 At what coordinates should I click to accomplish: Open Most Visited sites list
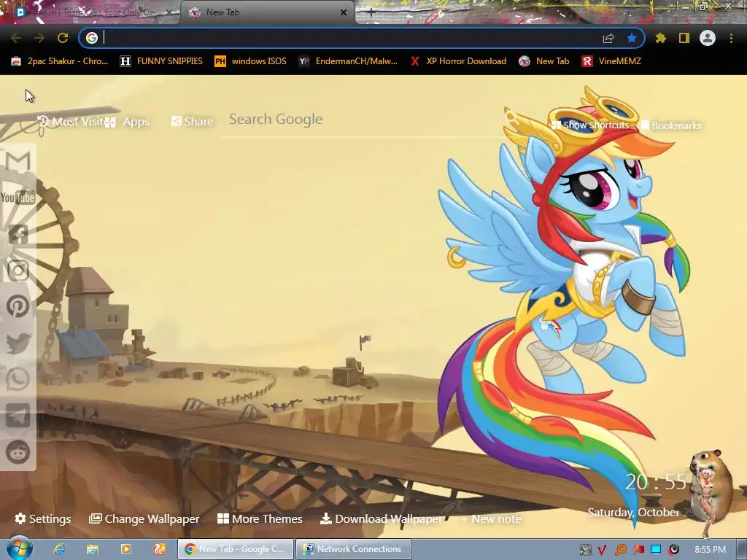tap(70, 122)
